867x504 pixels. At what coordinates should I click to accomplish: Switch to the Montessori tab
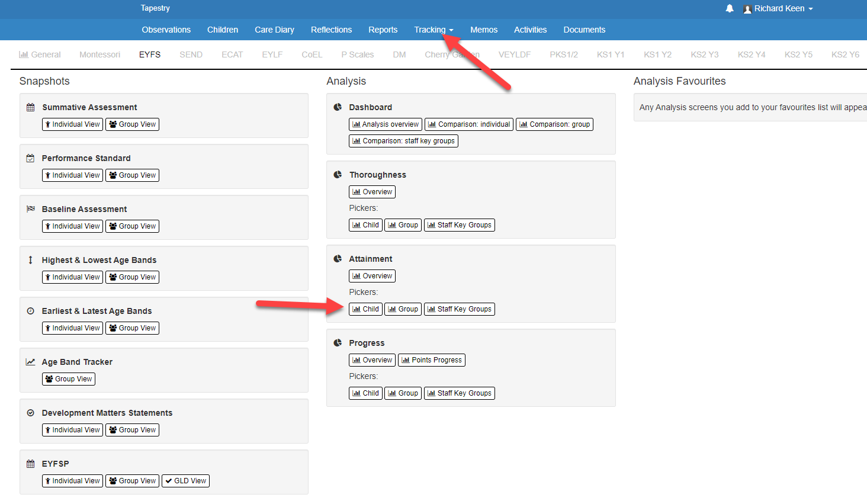tap(99, 54)
